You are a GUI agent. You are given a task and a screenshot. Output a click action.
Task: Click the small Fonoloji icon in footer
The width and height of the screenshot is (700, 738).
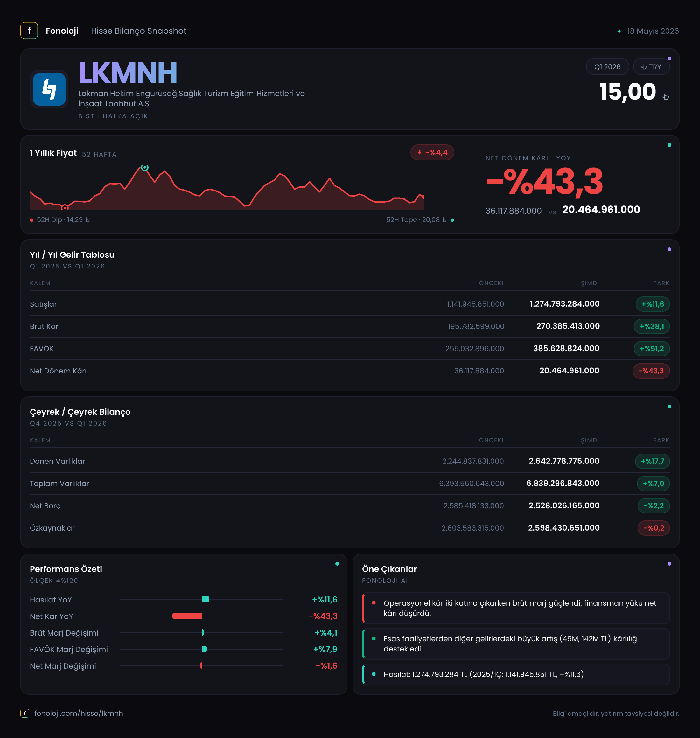pyautogui.click(x=24, y=713)
